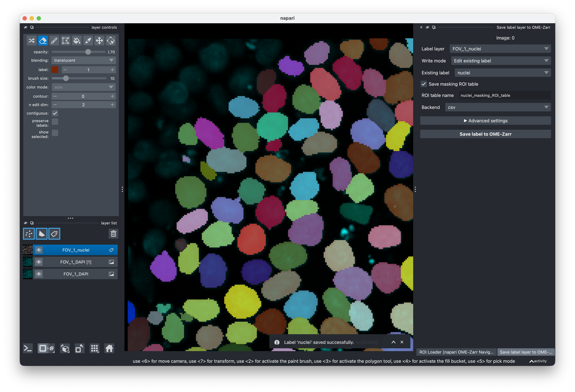Add a new shapes layer

pos(42,234)
